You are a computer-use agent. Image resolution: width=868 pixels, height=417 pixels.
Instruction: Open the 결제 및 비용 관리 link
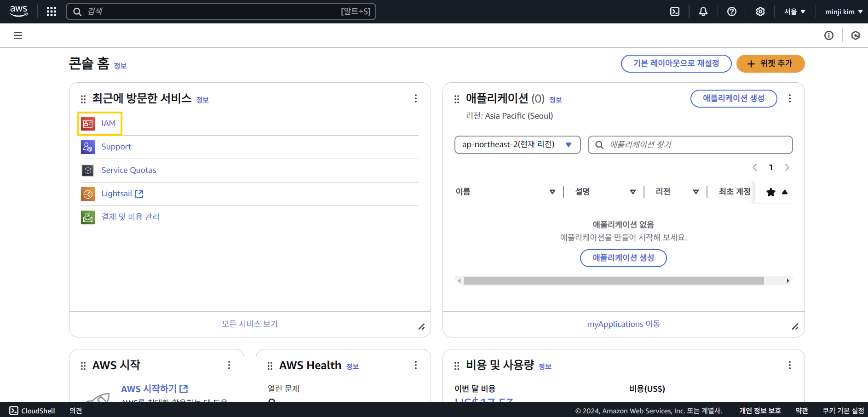click(130, 217)
